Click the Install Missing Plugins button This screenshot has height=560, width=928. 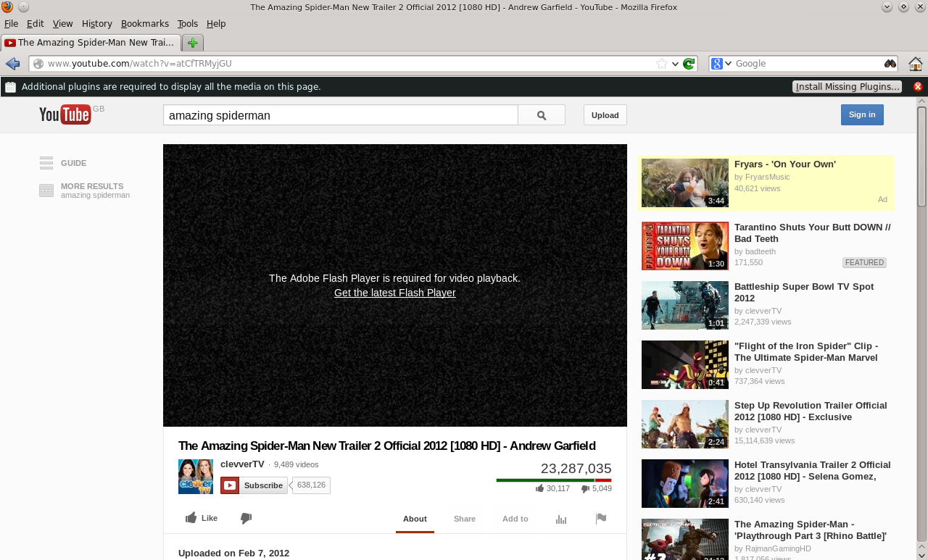click(847, 87)
